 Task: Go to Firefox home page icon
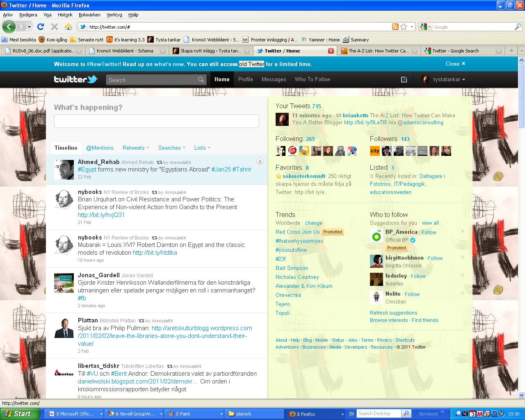68,27
